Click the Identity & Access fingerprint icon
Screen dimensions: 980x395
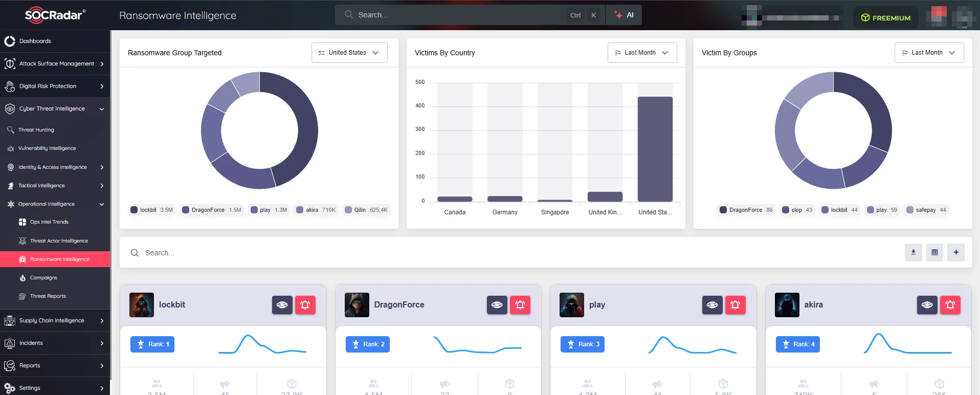(11, 167)
